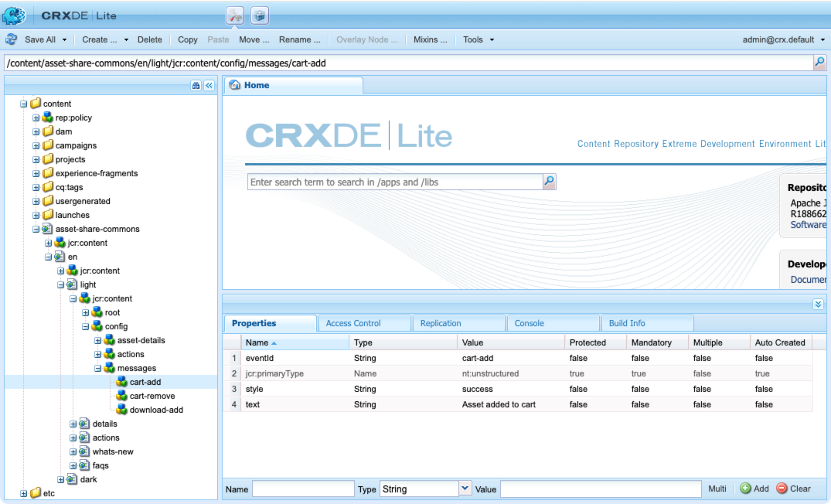The width and height of the screenshot is (831, 504).
Task: Click the green Add property icon
Action: tap(745, 489)
